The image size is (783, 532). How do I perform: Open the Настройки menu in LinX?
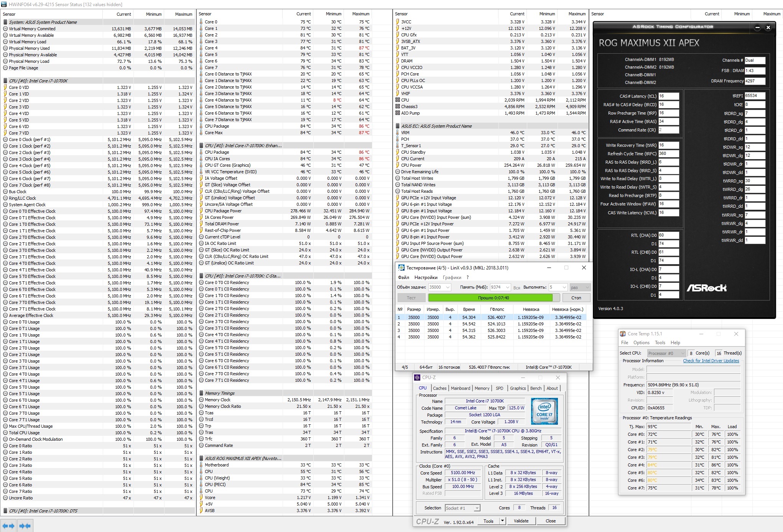(x=426, y=277)
